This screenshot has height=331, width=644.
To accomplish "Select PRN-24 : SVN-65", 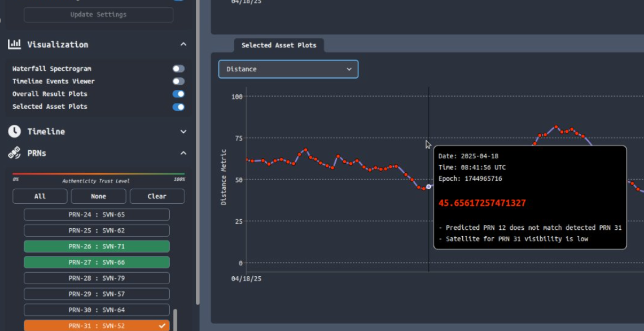I will click(x=97, y=215).
